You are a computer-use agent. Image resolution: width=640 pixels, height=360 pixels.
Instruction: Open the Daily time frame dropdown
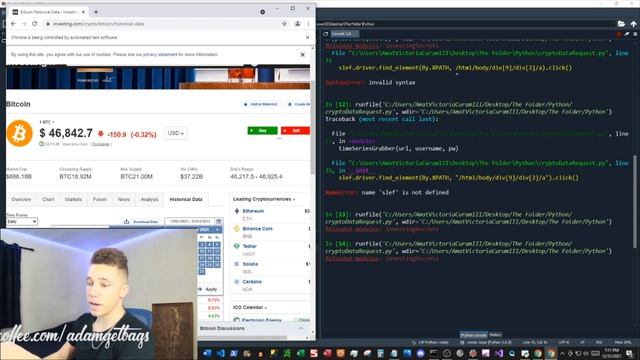(x=22, y=221)
